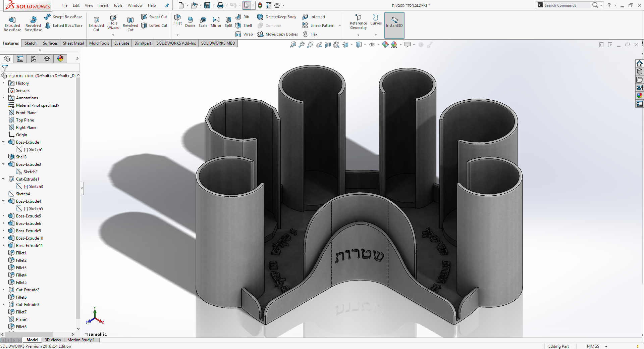Click the Swept Cut tool
This screenshot has height=349, width=644.
[x=154, y=17]
